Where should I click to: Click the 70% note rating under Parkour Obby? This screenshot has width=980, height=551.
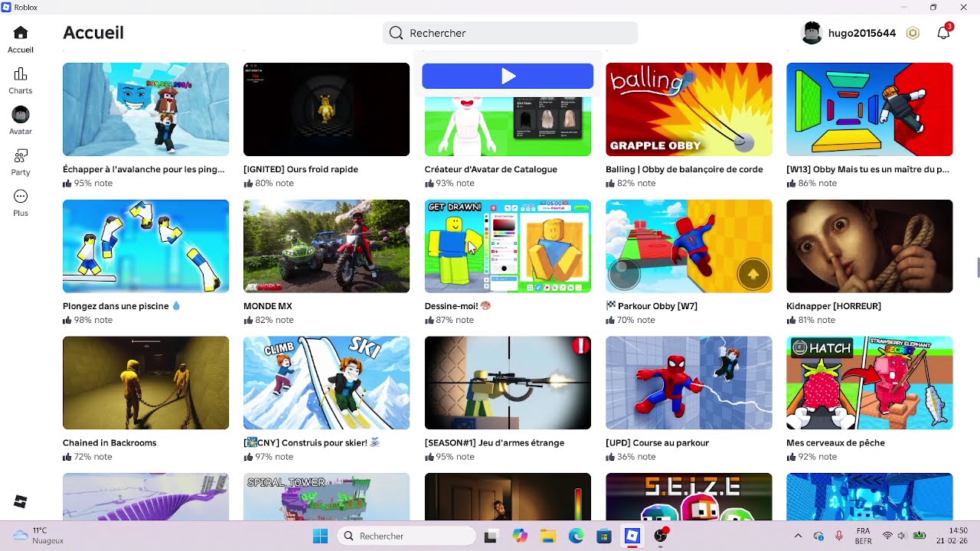click(631, 320)
